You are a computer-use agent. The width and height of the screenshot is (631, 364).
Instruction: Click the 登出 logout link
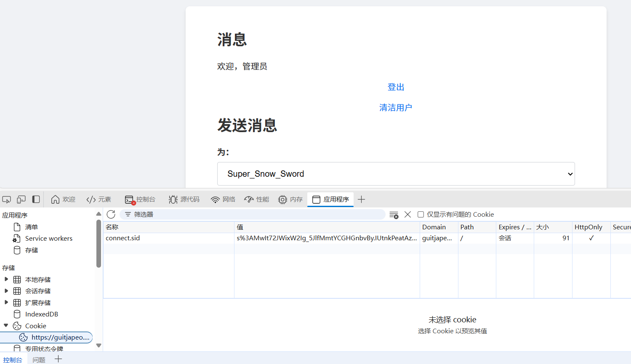point(396,87)
